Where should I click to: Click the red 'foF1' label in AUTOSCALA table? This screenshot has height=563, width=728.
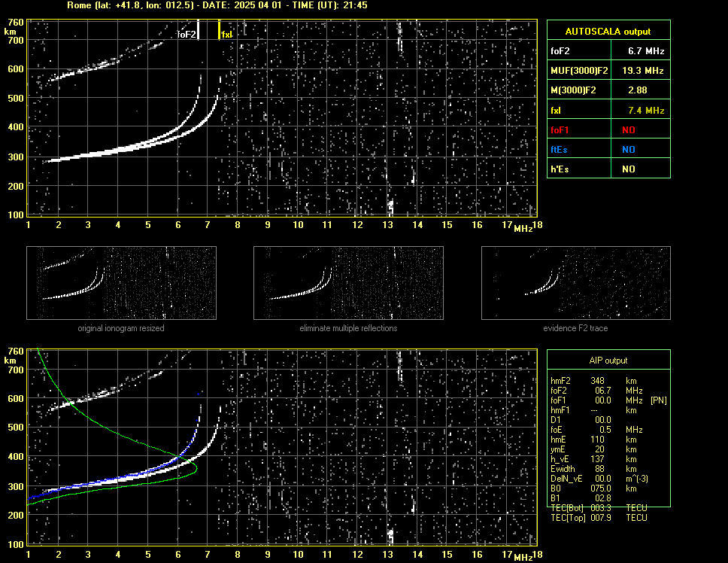pos(560,130)
